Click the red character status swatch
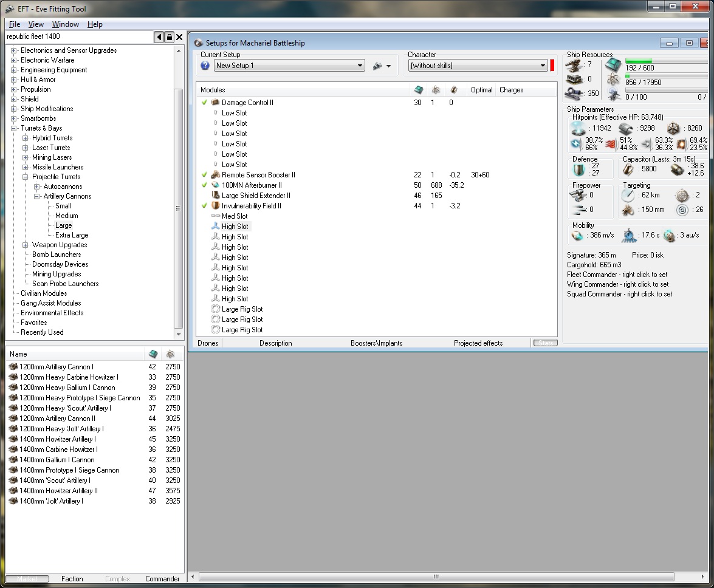The image size is (714, 588). click(x=552, y=66)
